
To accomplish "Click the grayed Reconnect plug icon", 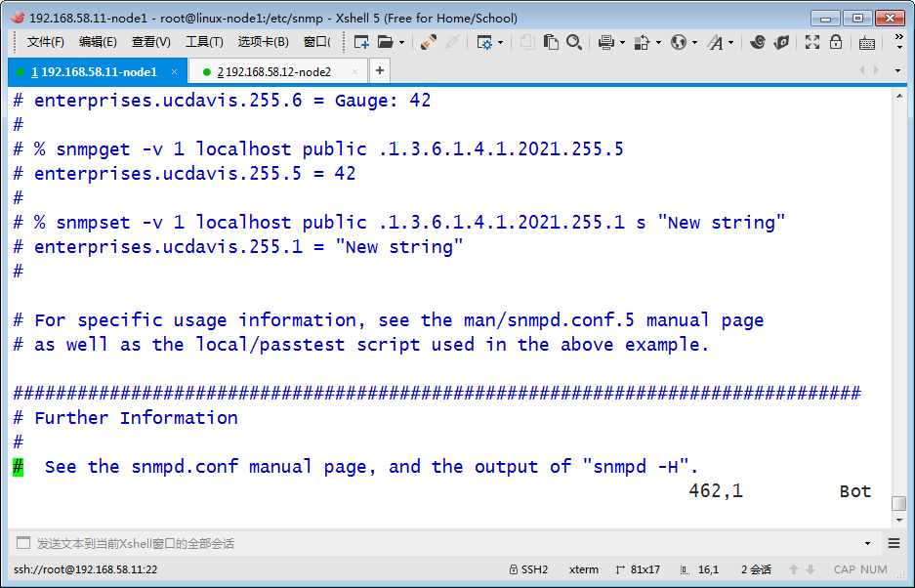I will click(452, 42).
